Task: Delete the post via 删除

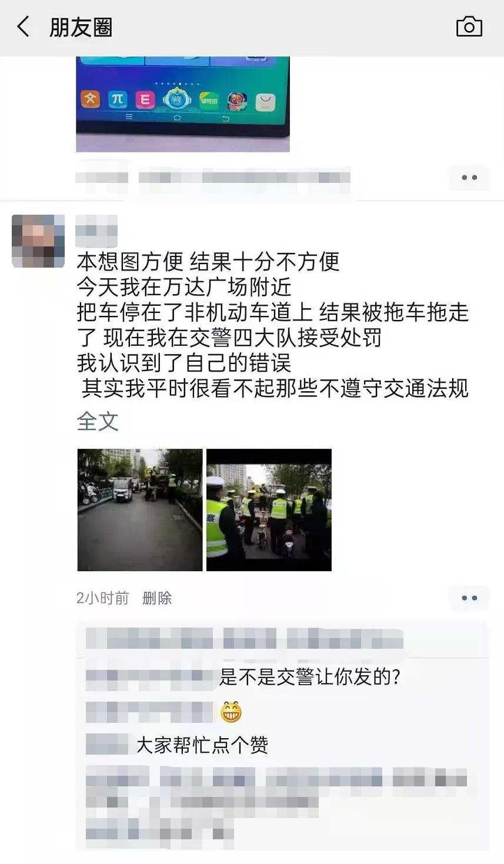Action: point(157,598)
